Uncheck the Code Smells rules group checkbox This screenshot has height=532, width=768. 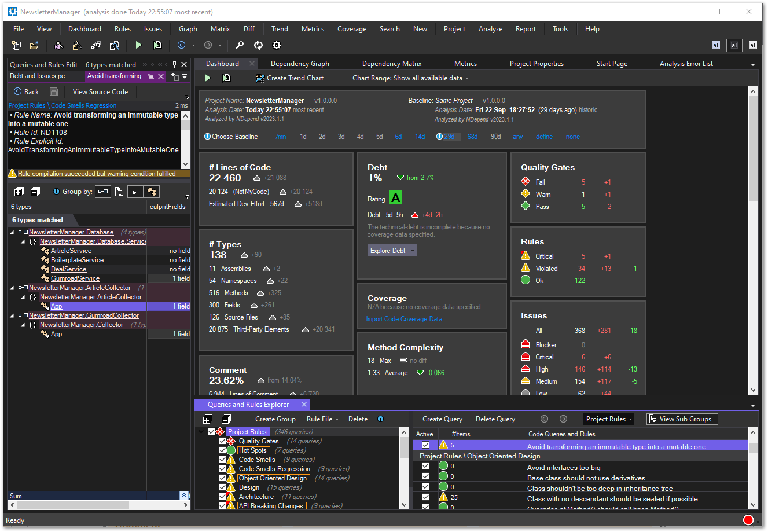point(223,459)
